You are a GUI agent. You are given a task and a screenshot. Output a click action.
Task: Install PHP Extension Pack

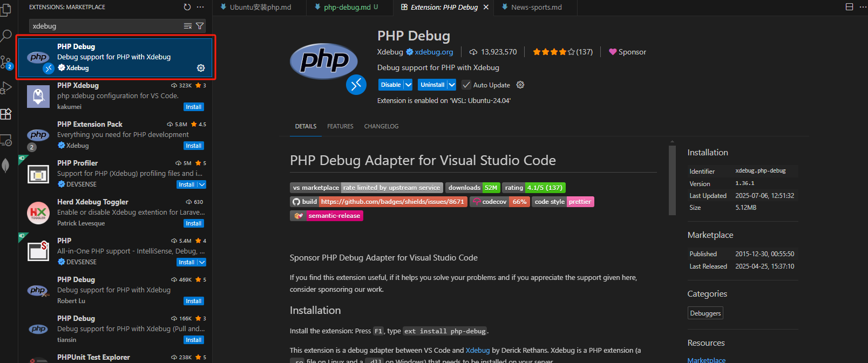(194, 146)
